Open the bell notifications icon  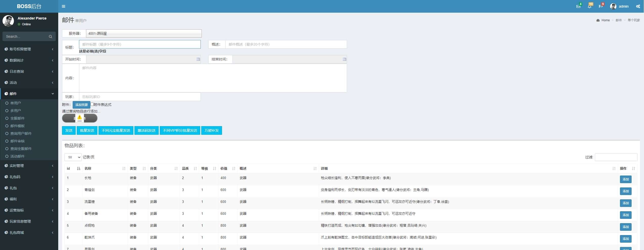pos(590,6)
